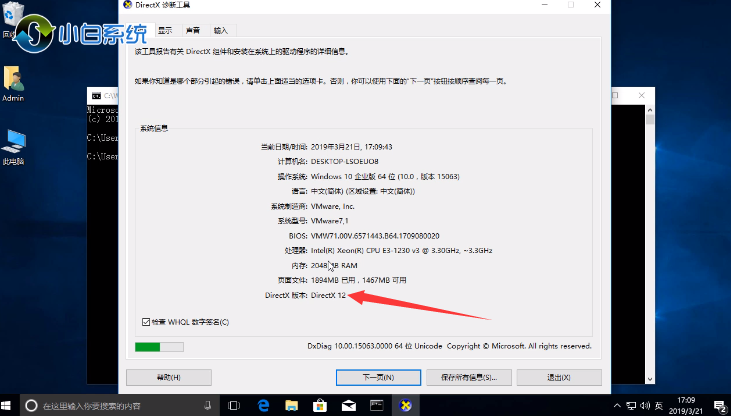Viewport: 731px width, 416px height.
Task: Select the Intel Xeon processor line
Action: (401, 250)
